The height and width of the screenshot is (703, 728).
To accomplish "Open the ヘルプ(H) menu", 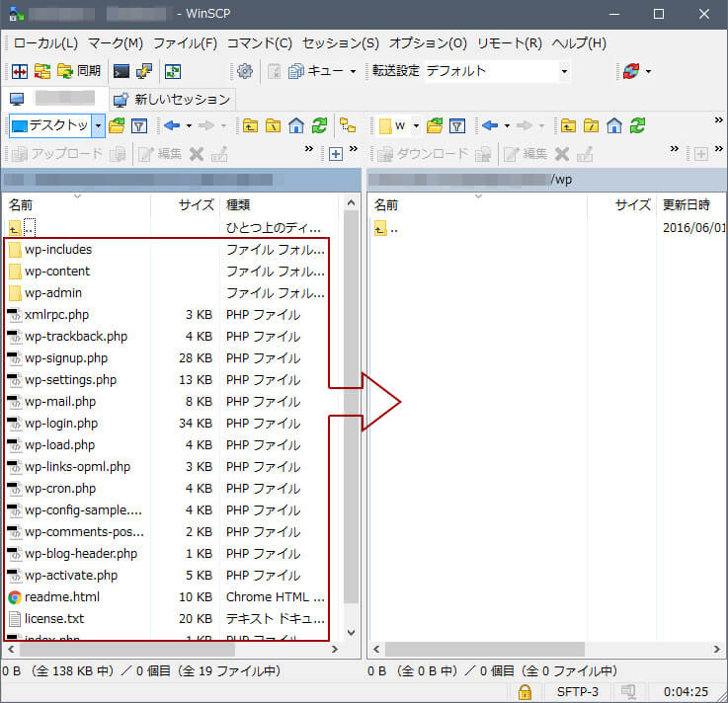I will 579,43.
